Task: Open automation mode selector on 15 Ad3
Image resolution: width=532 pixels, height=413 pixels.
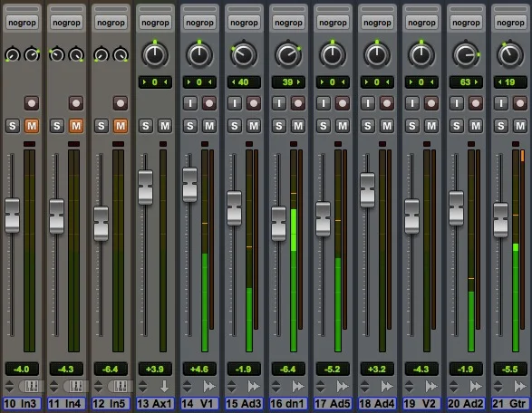Action: tap(232, 386)
